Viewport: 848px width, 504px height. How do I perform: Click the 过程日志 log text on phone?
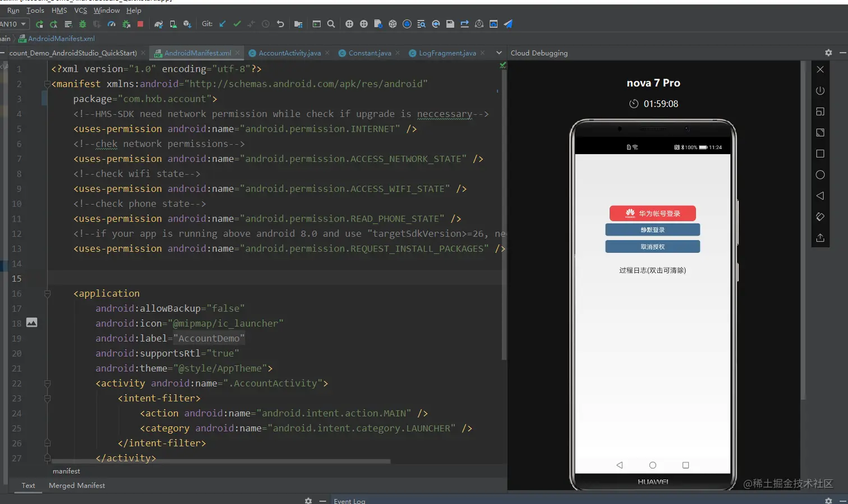tap(652, 270)
